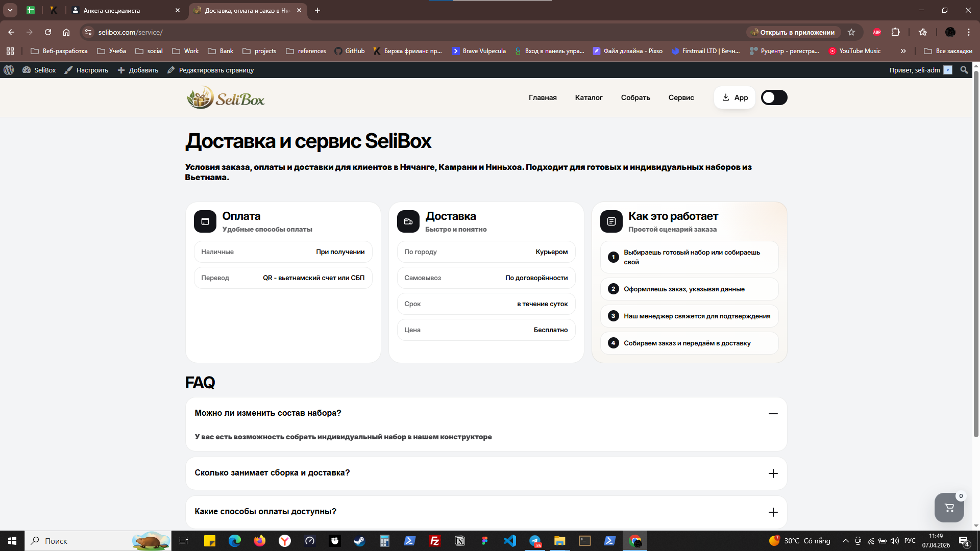980x551 pixels.
Task: Open the Все закладки folder
Action: 948,51
